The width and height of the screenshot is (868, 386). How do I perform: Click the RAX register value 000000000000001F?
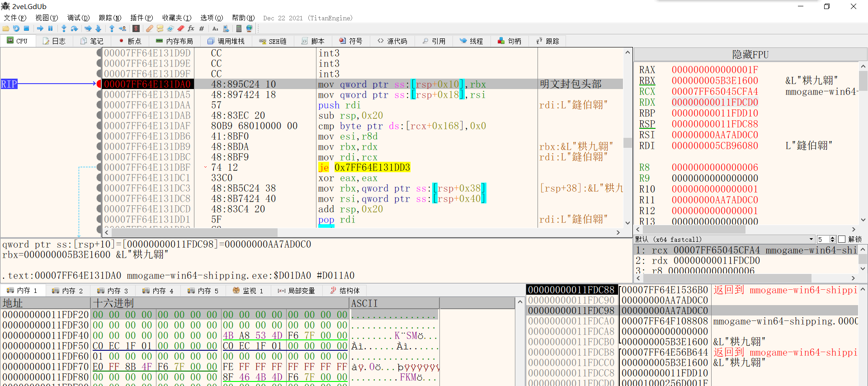pos(715,70)
